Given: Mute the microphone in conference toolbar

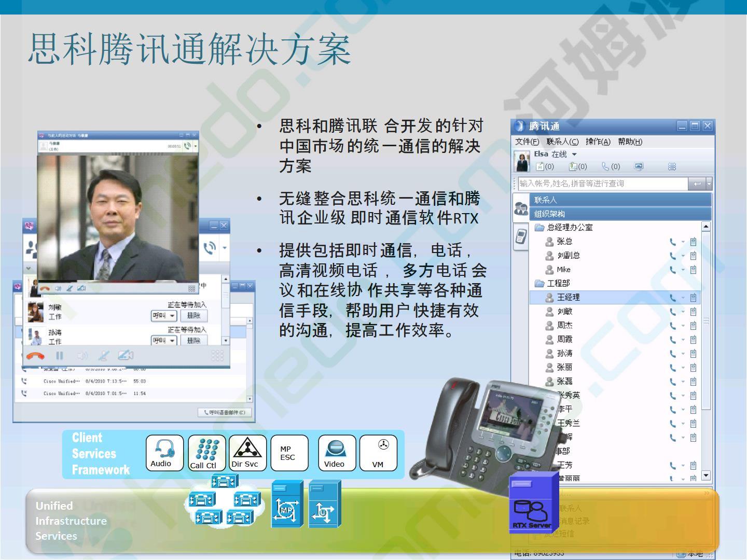Looking at the screenshot, I should [x=104, y=356].
